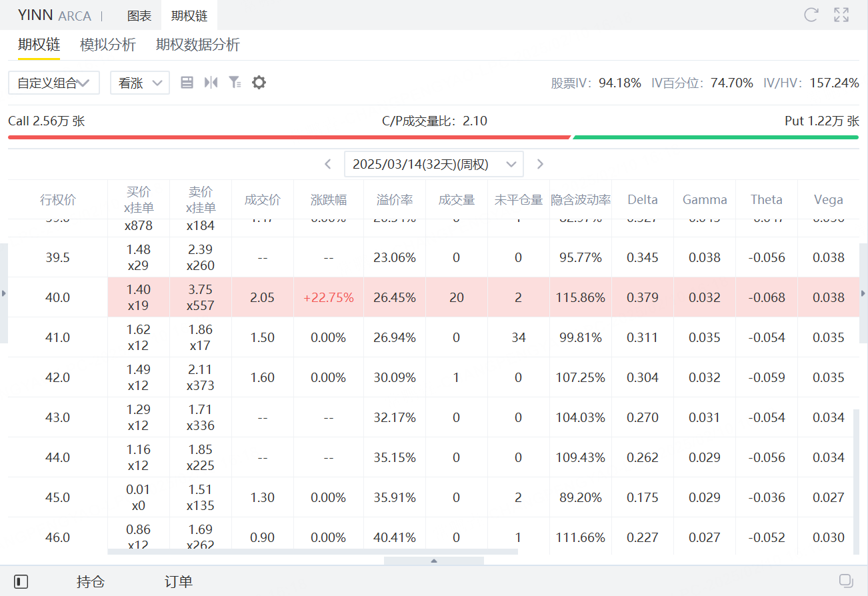Collapse the panel using the bottom up-arrow handle
Viewport: 868px width, 596px height.
tap(434, 561)
